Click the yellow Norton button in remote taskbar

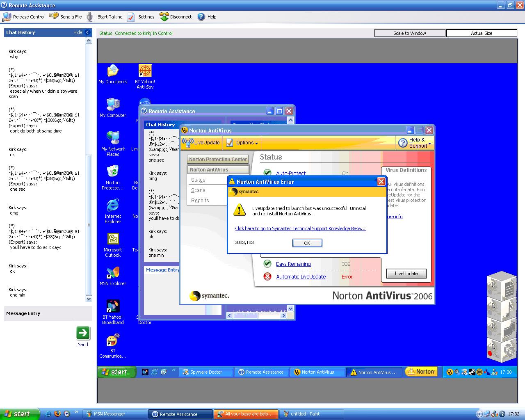pyautogui.click(x=421, y=372)
